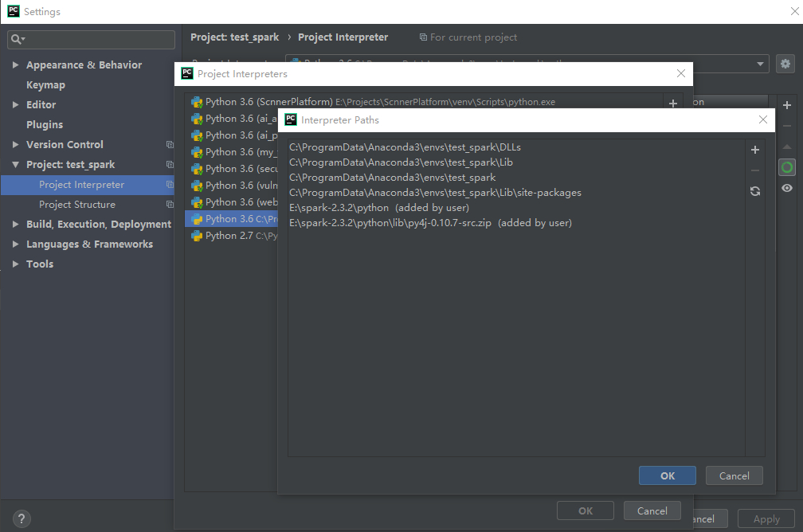Select the Version Control label

pyautogui.click(x=65, y=145)
